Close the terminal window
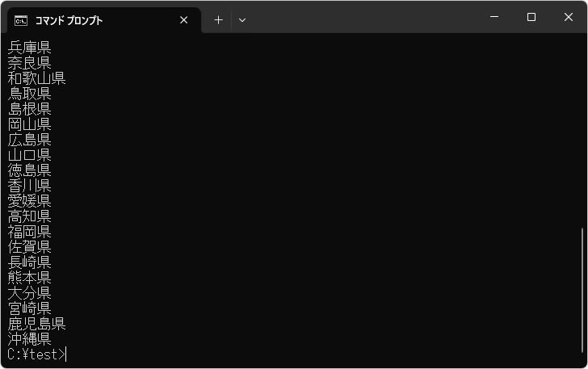Image resolution: width=588 pixels, height=369 pixels. 568,17
